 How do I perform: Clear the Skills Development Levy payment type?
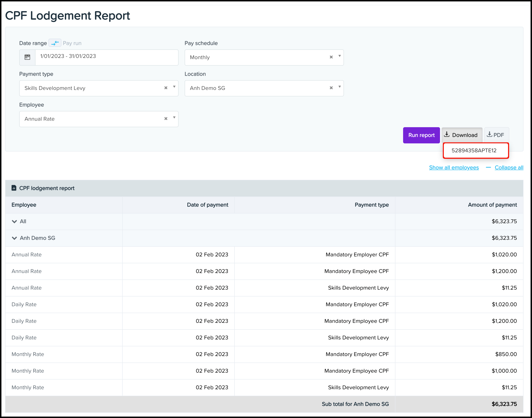pos(166,88)
